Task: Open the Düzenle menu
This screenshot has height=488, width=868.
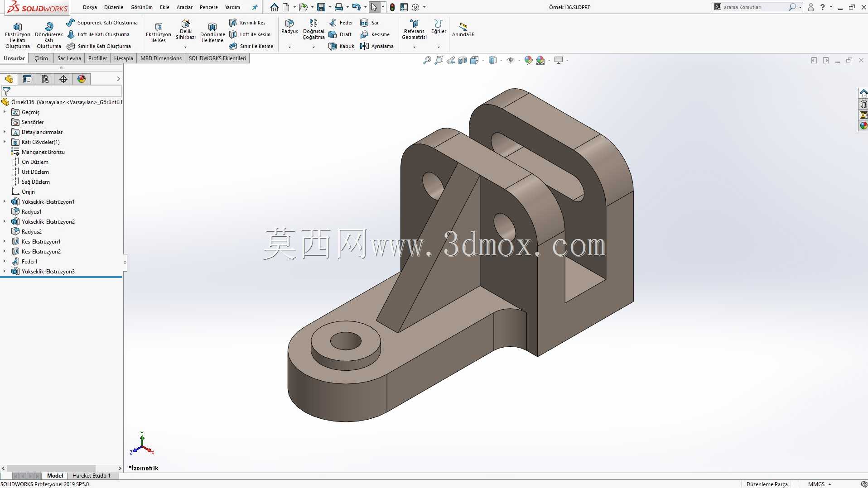Action: coord(114,7)
